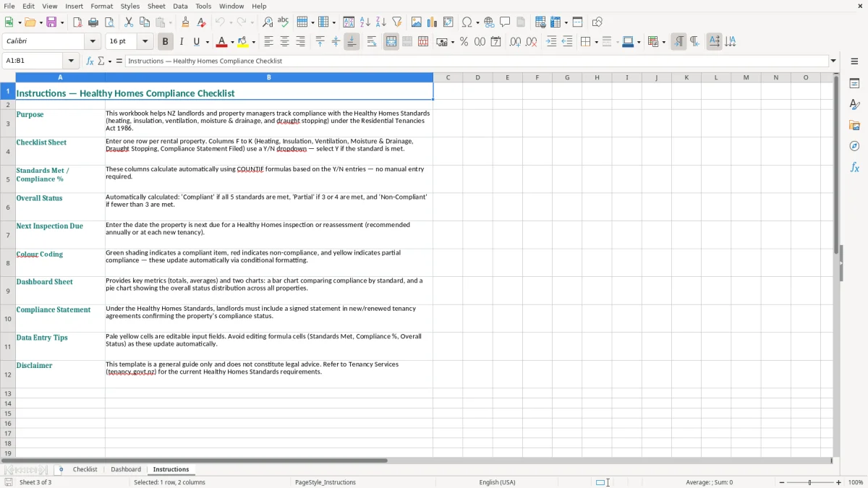Expand the borders dropdown arrow

[x=595, y=42]
